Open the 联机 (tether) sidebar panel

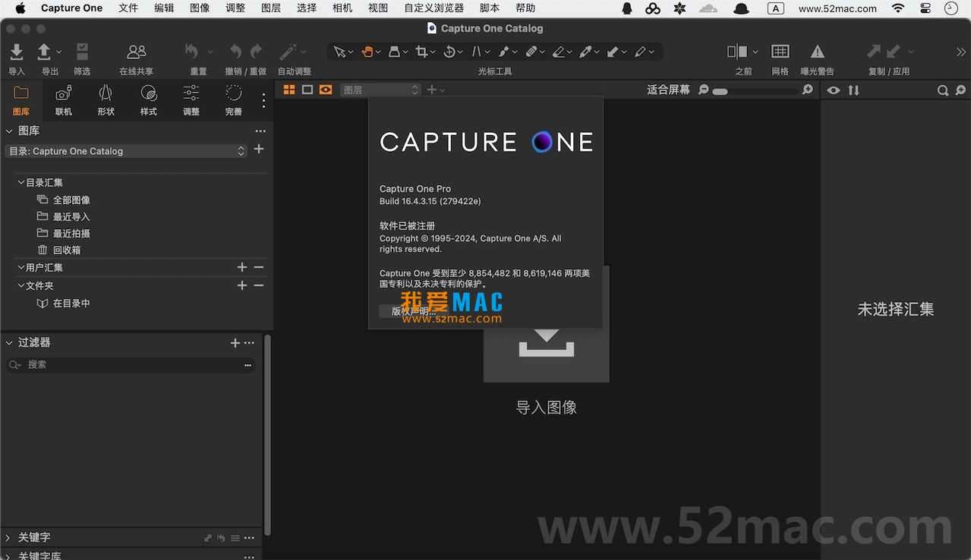63,99
